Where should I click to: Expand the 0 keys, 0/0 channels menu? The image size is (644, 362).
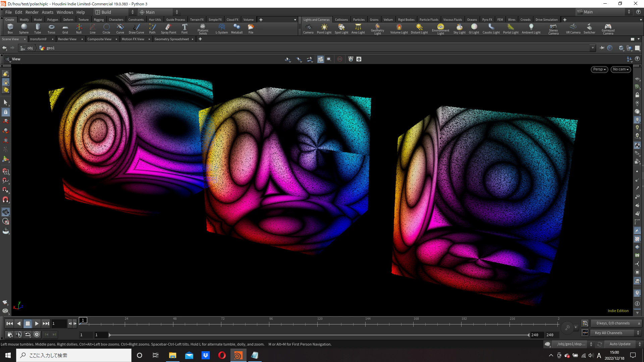(x=616, y=323)
